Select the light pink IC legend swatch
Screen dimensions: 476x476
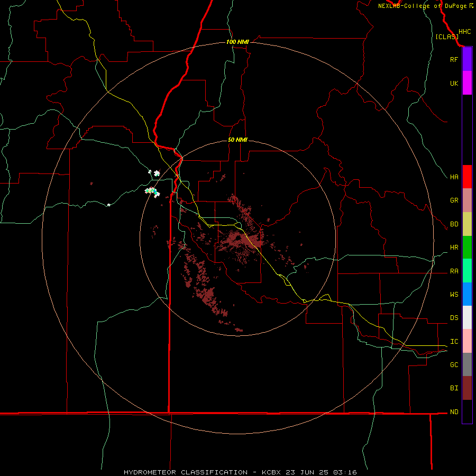(x=467, y=341)
